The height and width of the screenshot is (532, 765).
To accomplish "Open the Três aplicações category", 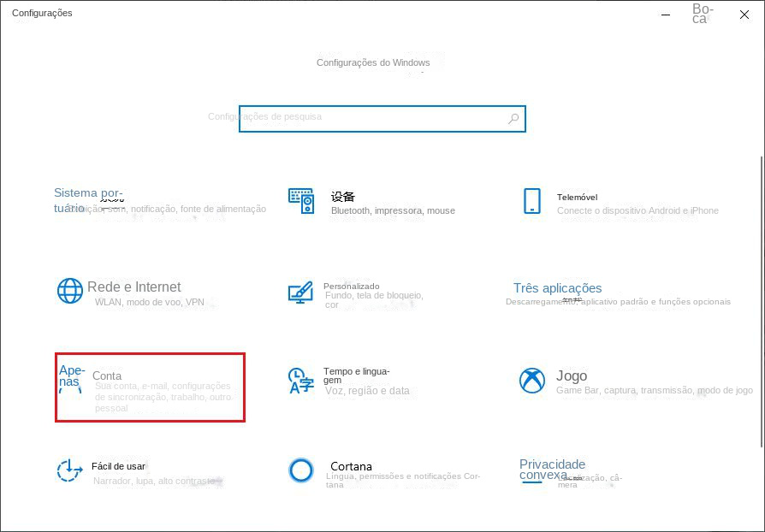I will click(x=557, y=288).
